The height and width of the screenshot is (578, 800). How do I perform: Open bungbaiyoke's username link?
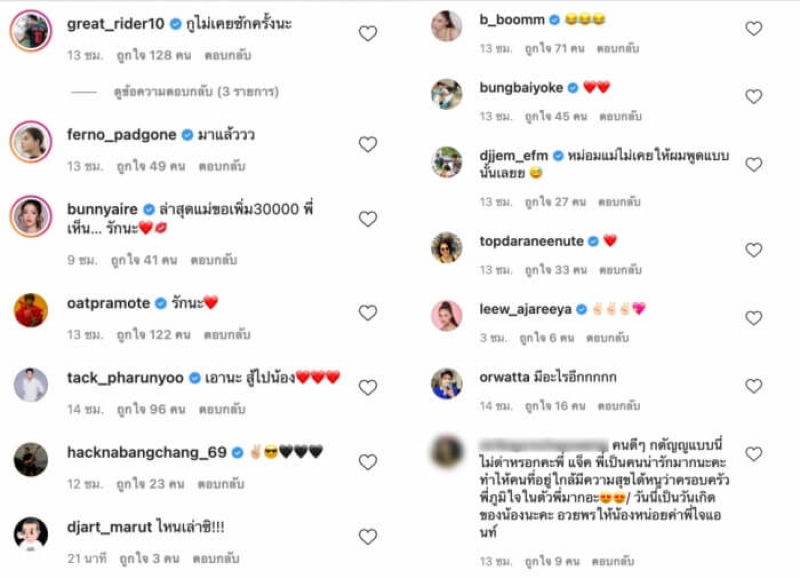[x=521, y=88]
